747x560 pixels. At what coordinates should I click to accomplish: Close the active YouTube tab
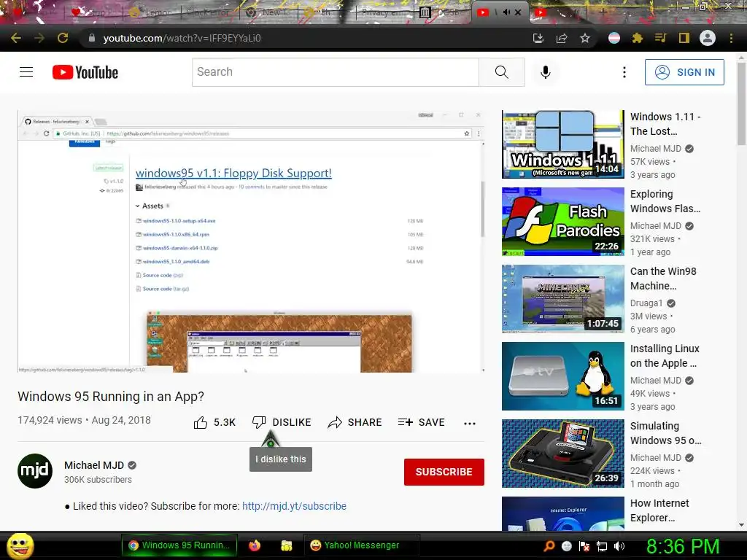pyautogui.click(x=519, y=12)
